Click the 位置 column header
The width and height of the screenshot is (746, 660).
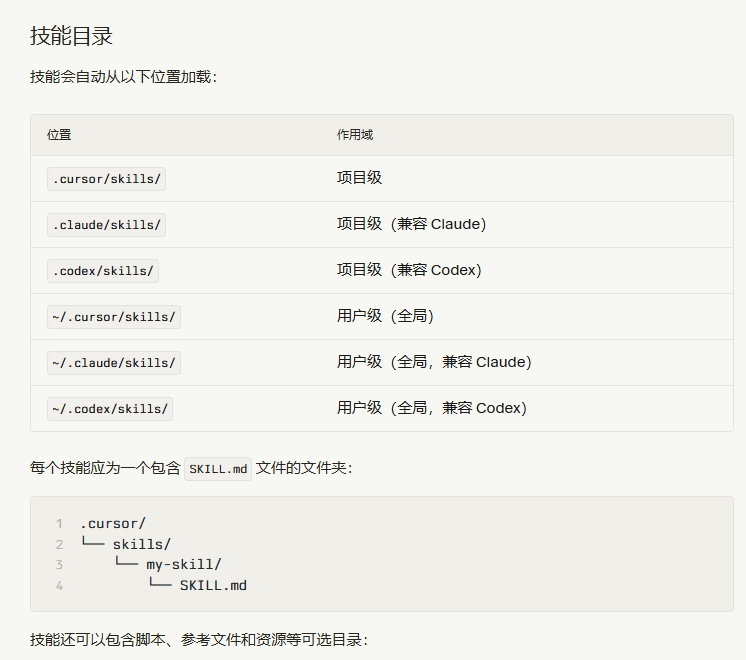pos(59,135)
